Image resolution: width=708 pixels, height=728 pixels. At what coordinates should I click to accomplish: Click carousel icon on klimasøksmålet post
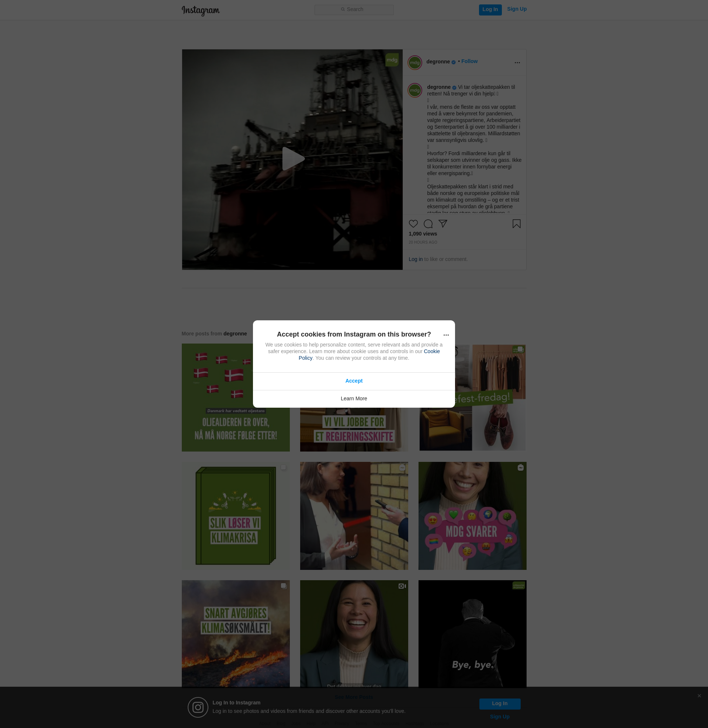coord(283,586)
